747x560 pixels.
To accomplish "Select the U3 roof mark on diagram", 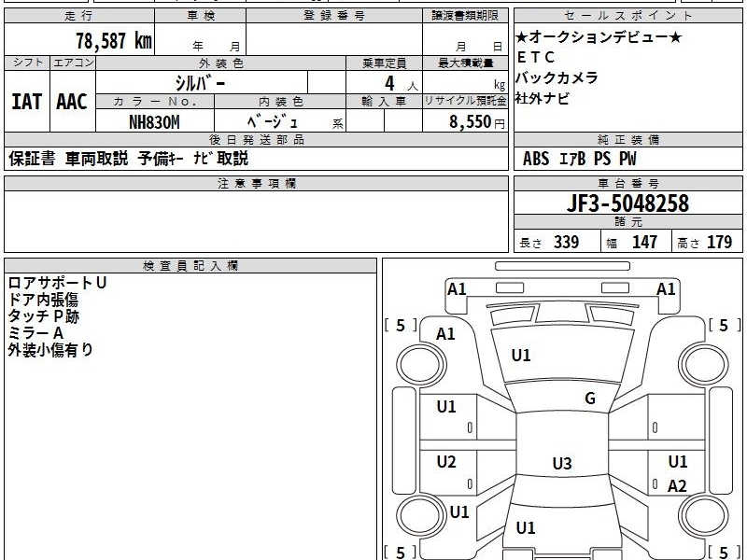I will (x=562, y=463).
